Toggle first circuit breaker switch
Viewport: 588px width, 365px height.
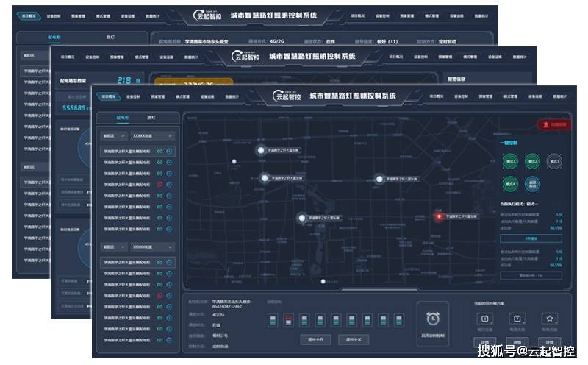pos(273,320)
